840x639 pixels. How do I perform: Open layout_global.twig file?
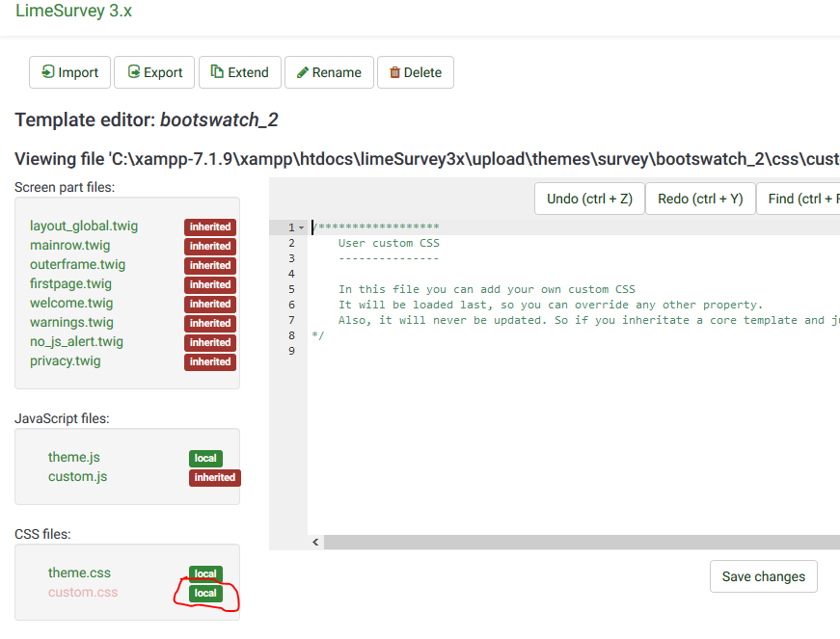(x=84, y=226)
